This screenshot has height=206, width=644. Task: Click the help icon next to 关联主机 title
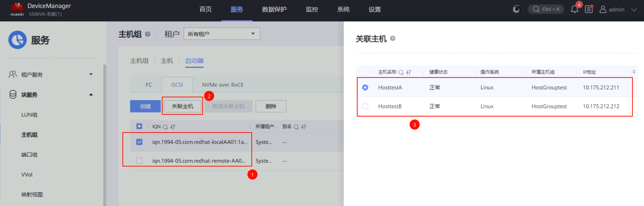click(393, 38)
